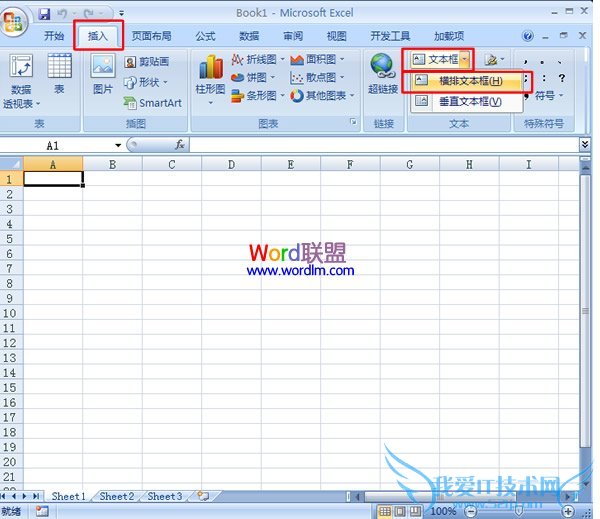
Task: Switch to Sheet2 tab
Action: click(116, 496)
